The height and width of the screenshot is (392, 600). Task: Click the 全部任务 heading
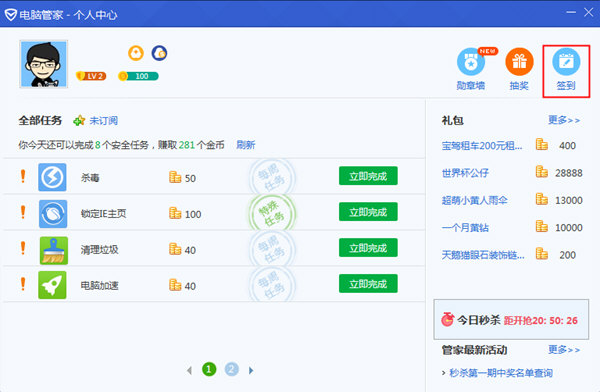tap(40, 121)
